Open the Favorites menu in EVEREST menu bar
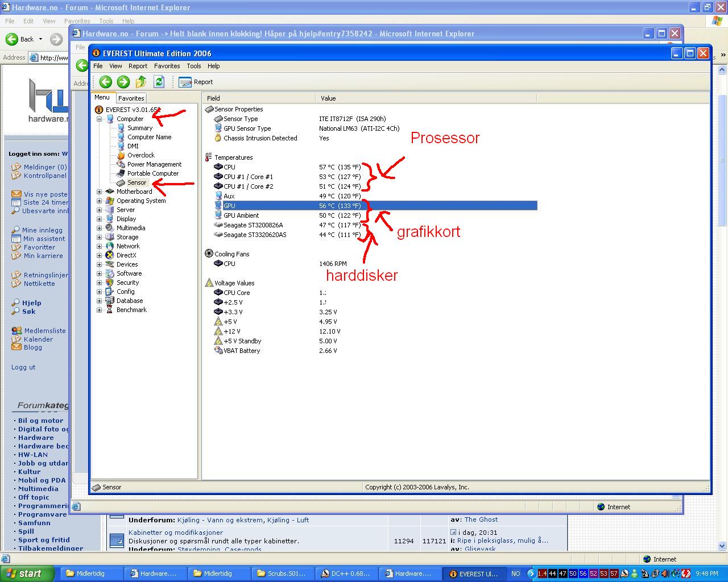Image resolution: width=728 pixels, height=582 pixels. coord(167,66)
